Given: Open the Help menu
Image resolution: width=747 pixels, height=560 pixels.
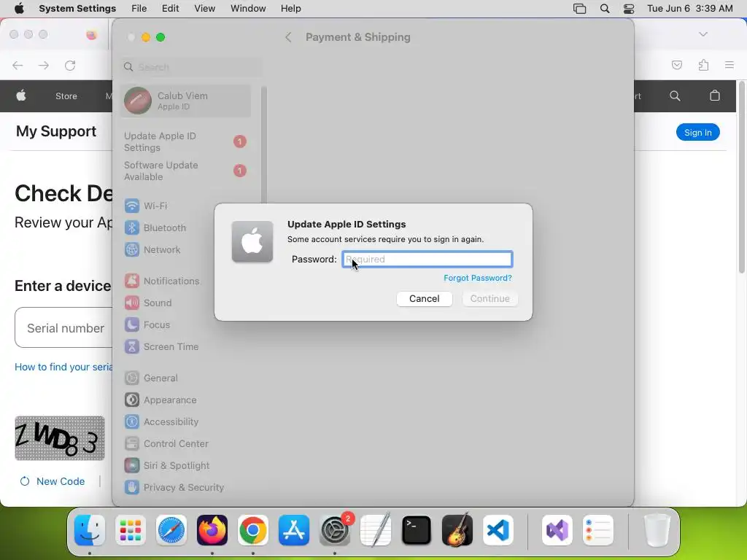Looking at the screenshot, I should tap(290, 9).
